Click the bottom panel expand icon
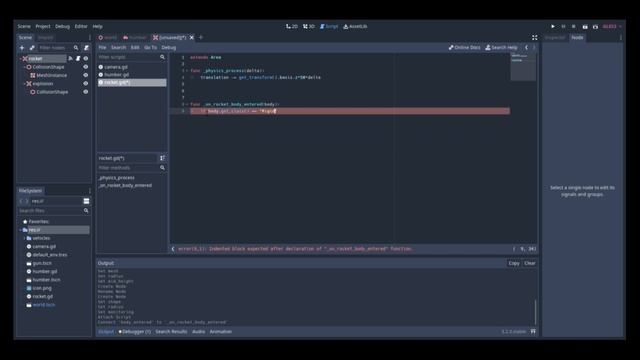The image size is (640, 360). (533, 331)
